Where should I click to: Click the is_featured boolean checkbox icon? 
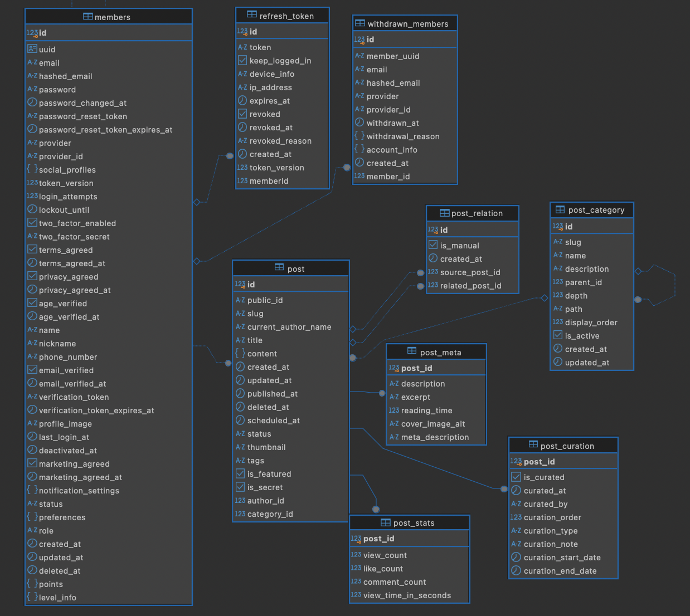[x=240, y=473]
